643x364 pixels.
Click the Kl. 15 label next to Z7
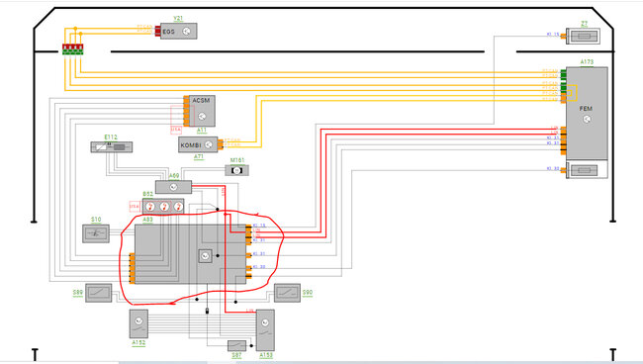tap(553, 35)
